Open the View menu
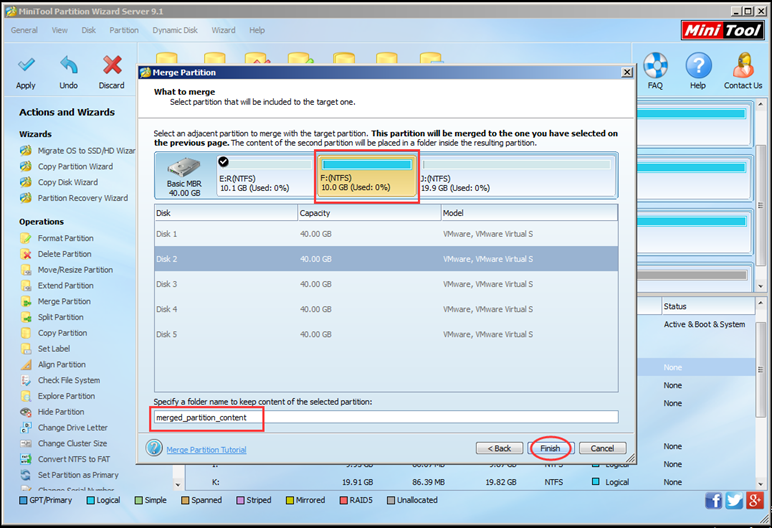 click(x=60, y=30)
